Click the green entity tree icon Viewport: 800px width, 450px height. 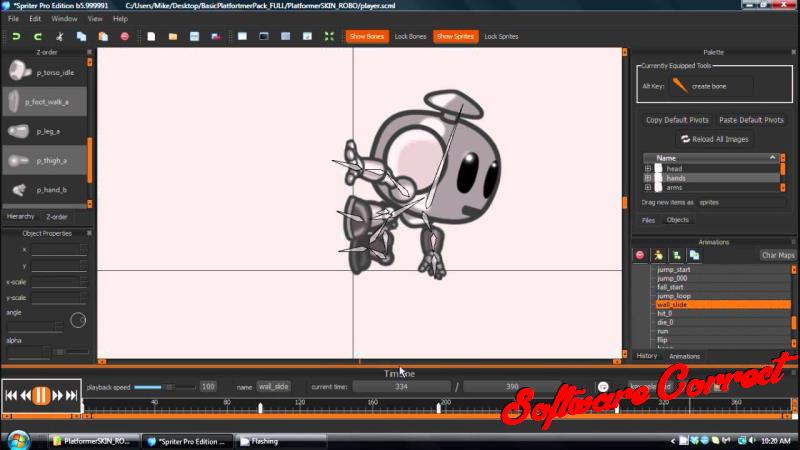coord(677,255)
